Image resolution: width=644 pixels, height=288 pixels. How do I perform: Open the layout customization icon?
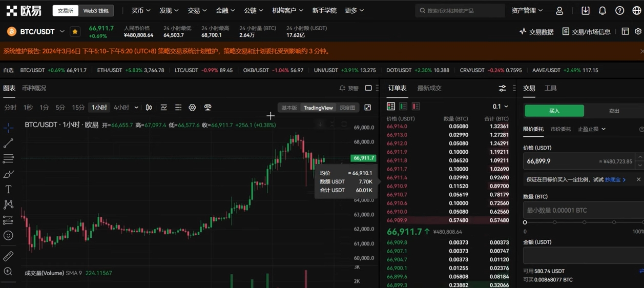tap(626, 31)
